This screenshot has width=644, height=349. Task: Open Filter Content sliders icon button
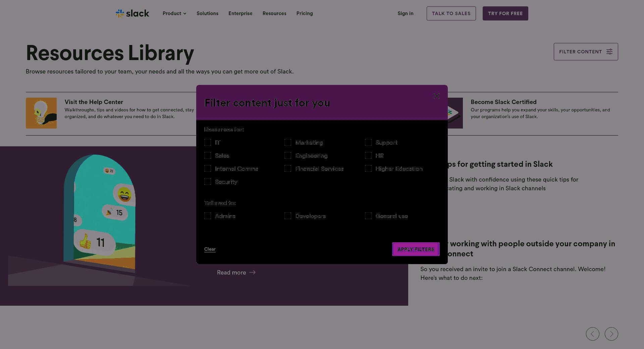(x=586, y=52)
